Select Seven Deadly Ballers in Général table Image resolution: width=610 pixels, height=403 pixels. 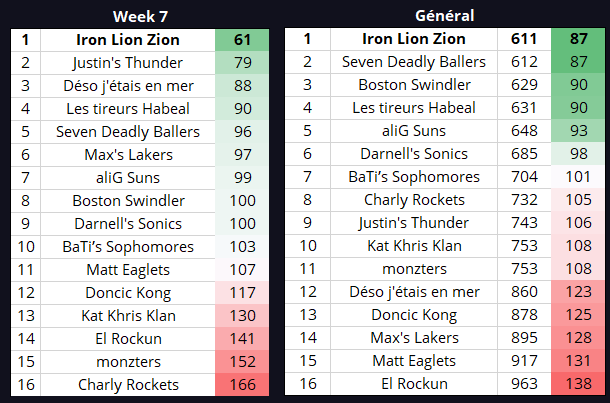[414, 62]
